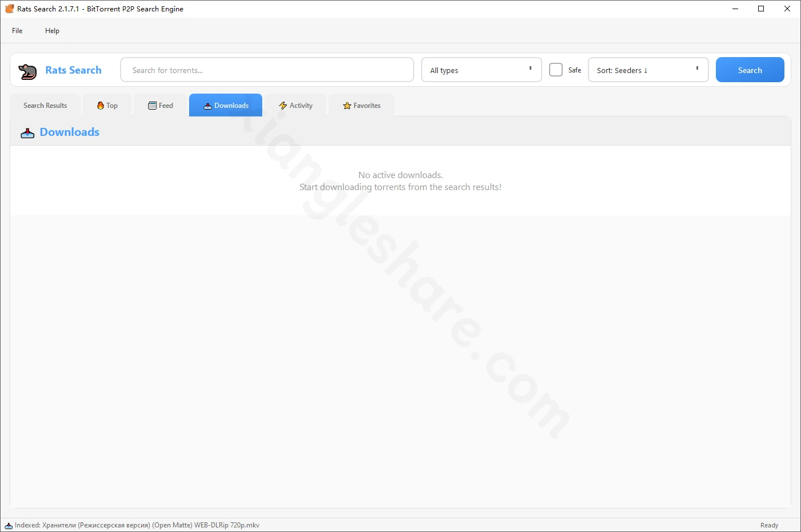Click the Rats Search title text

click(x=74, y=70)
